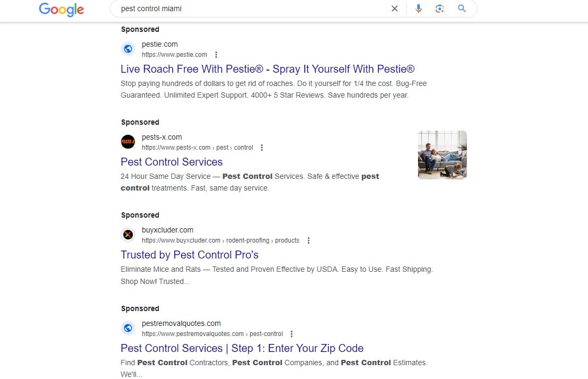
Task: Click the buyxcluder.com site favicon
Action: 128,235
